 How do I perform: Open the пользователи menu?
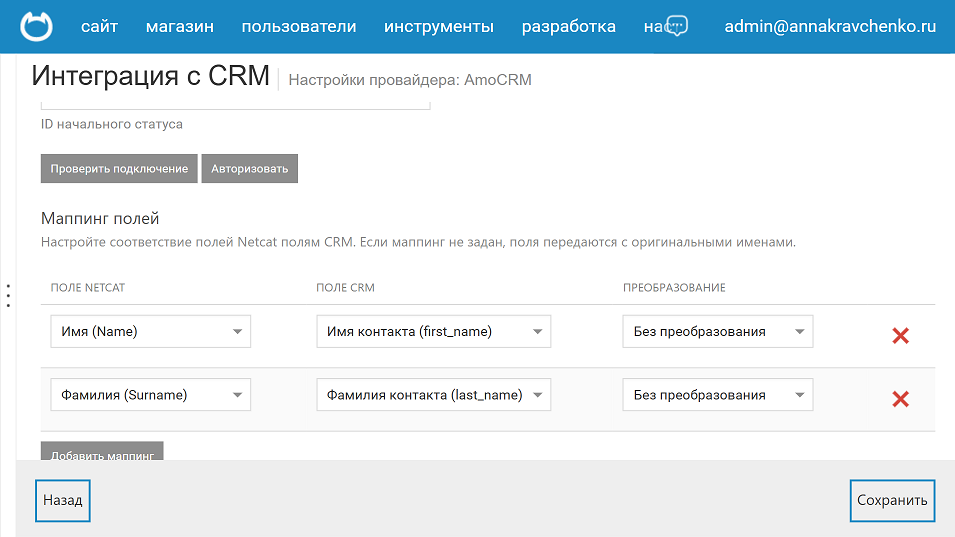coord(298,27)
